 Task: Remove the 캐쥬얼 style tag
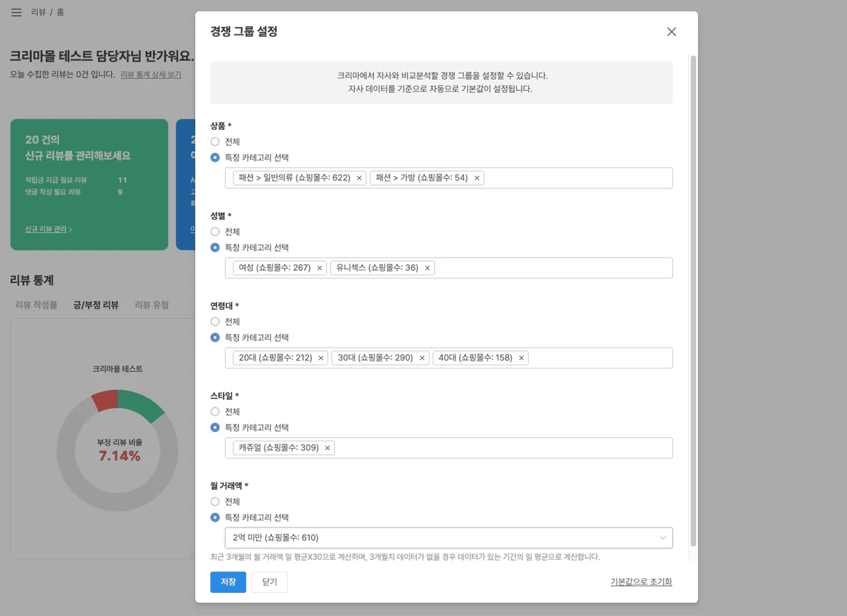click(x=327, y=448)
